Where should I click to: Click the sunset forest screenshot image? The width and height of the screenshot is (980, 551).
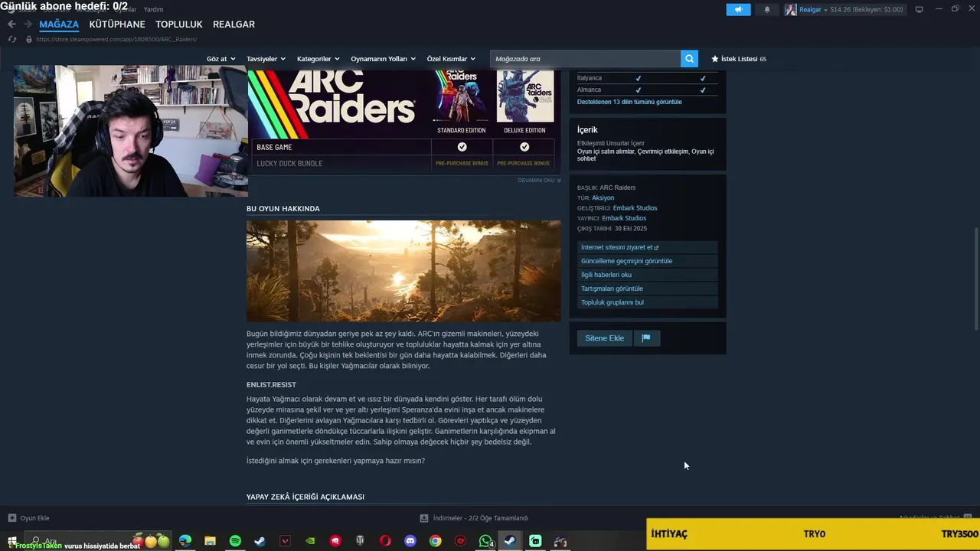[403, 271]
